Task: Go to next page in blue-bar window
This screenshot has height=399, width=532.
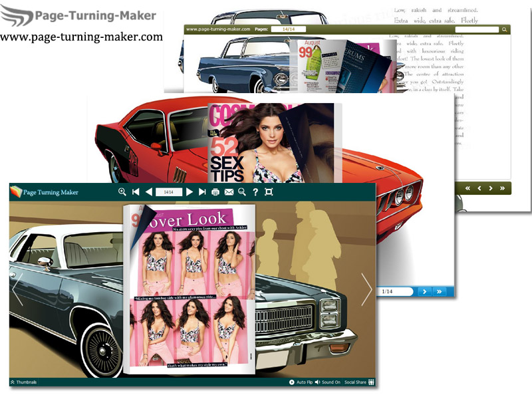Action: pos(424,291)
